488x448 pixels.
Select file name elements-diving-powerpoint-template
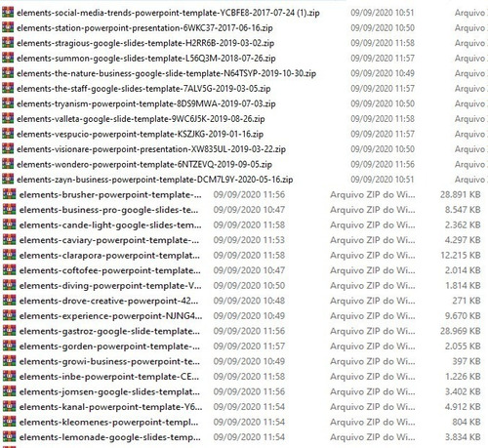click(110, 285)
